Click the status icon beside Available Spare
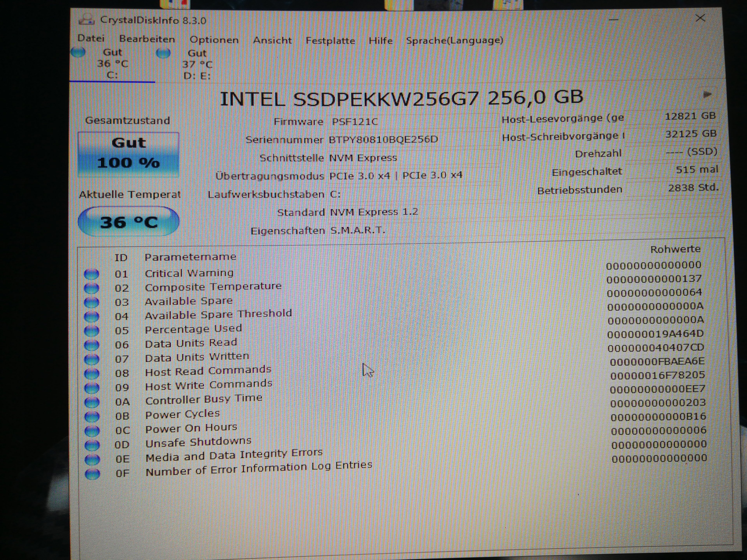747x560 pixels. [91, 302]
